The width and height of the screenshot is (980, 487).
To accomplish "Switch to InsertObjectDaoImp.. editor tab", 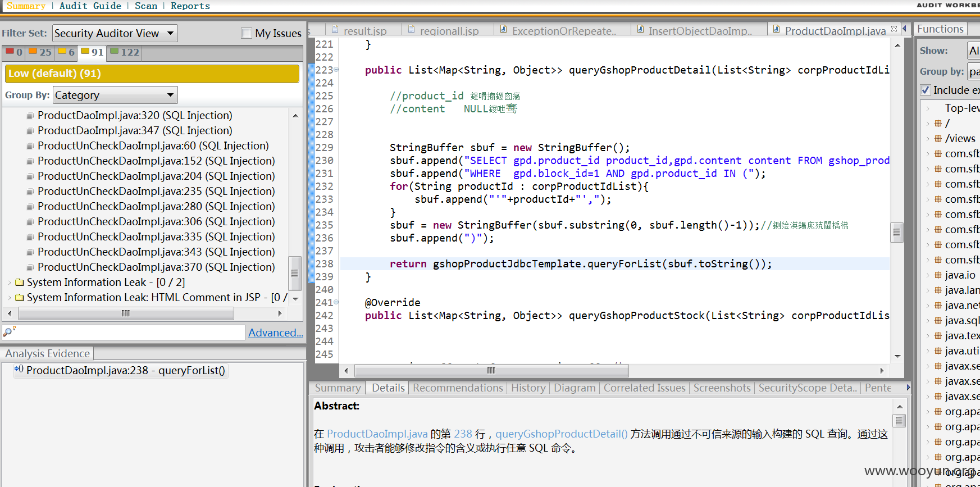I will point(700,31).
